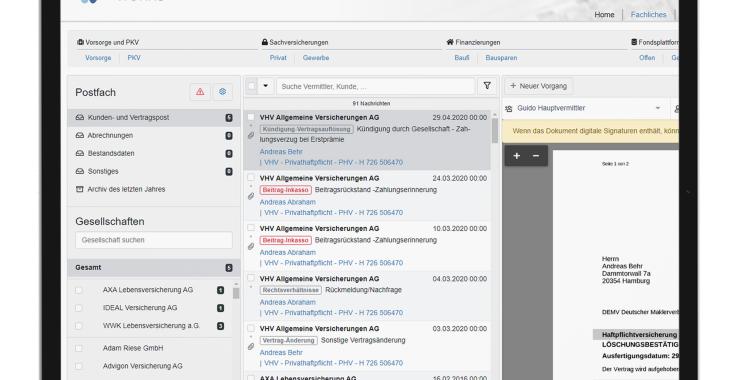Tick the IDEAL Versicherung AG checkbox
Image resolution: width=740 pixels, height=380 pixels.
pyautogui.click(x=79, y=308)
